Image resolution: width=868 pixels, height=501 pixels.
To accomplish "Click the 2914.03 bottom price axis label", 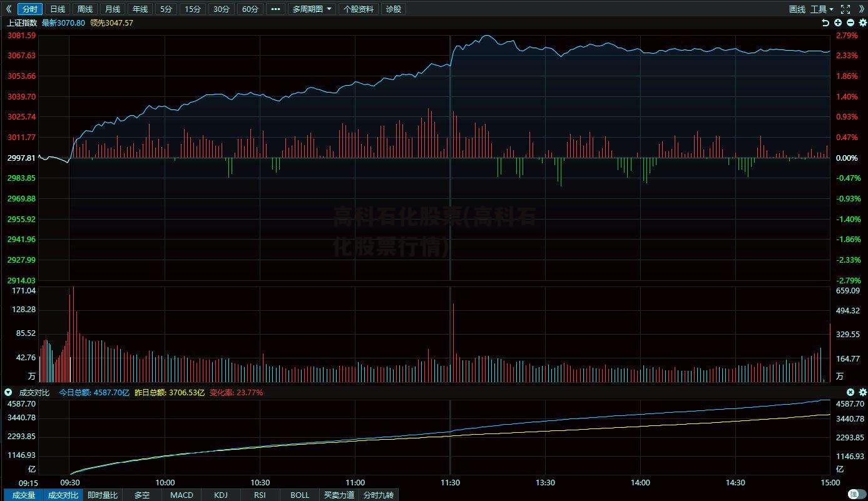I will 21,280.
